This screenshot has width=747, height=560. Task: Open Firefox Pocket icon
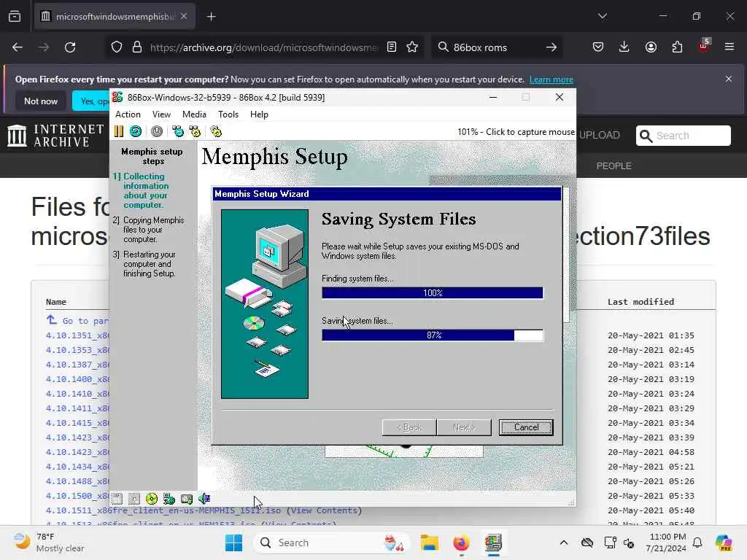point(598,47)
